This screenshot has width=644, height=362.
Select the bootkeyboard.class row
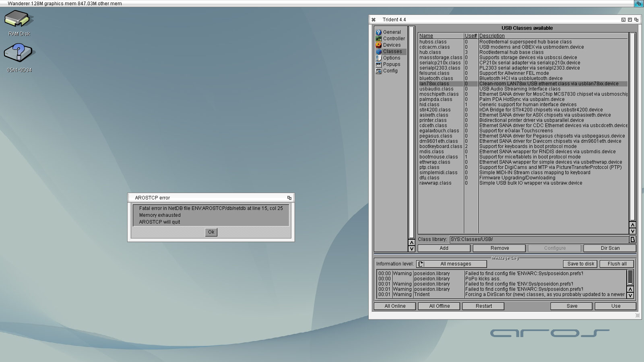click(x=523, y=146)
